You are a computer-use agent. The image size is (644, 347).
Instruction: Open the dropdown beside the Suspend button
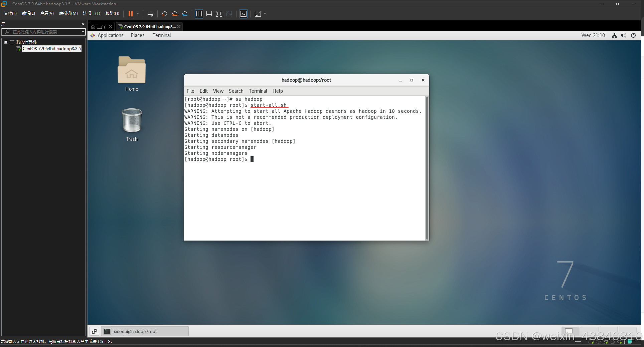coord(137,14)
